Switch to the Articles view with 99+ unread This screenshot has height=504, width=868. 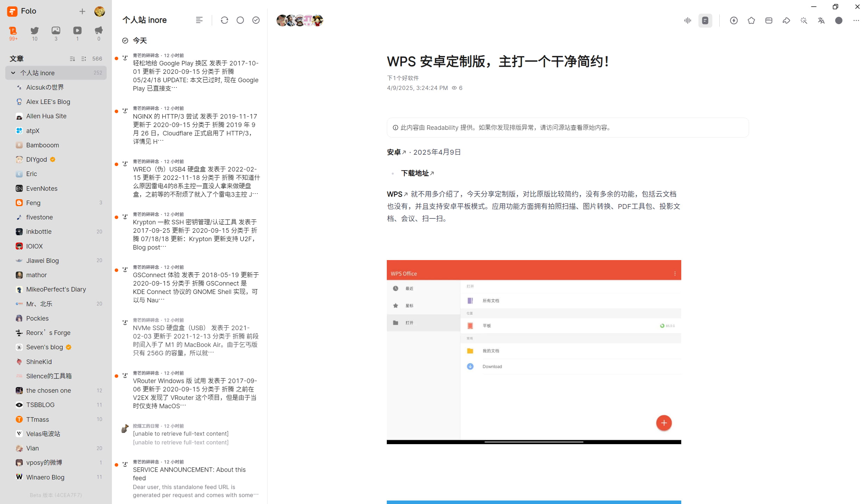(x=13, y=34)
